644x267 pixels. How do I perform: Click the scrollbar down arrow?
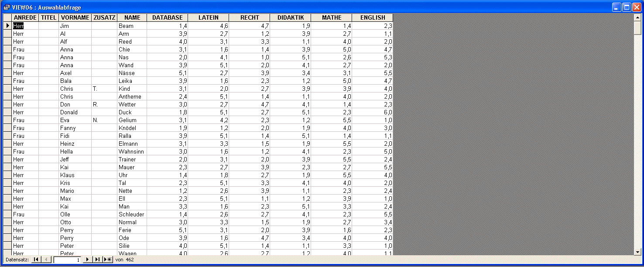point(637,252)
